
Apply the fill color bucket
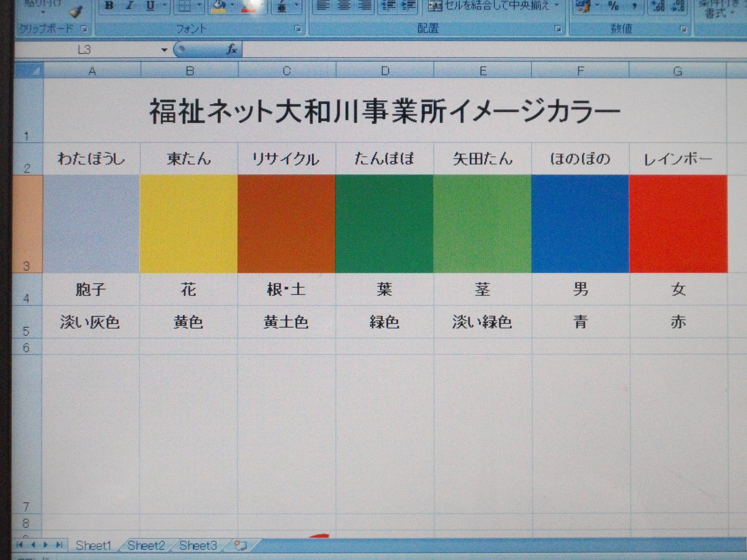click(219, 6)
